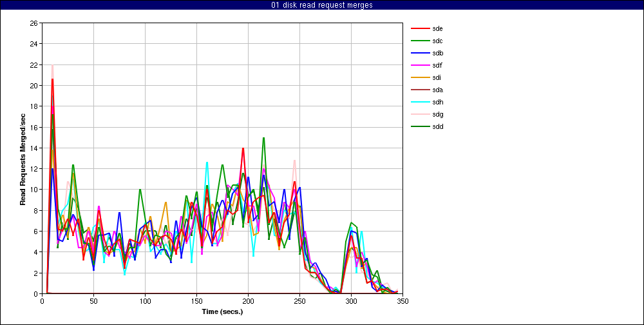The width and height of the screenshot is (644, 325).
Task: Click the y-axis tick label '14'
Action: point(34,148)
